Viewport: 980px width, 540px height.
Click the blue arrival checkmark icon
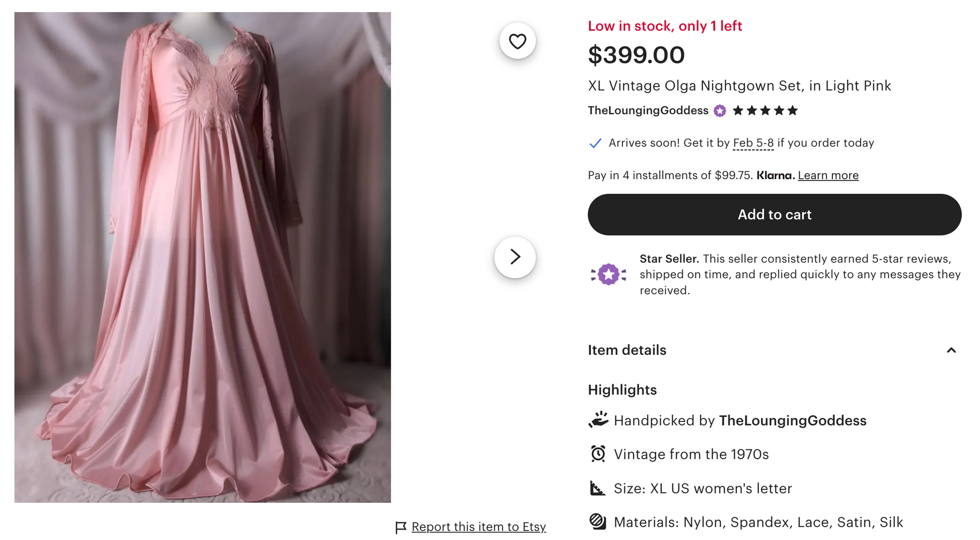pos(595,143)
